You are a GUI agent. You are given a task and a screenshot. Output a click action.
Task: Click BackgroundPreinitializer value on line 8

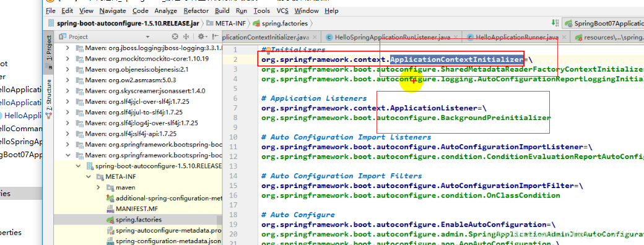pos(496,118)
